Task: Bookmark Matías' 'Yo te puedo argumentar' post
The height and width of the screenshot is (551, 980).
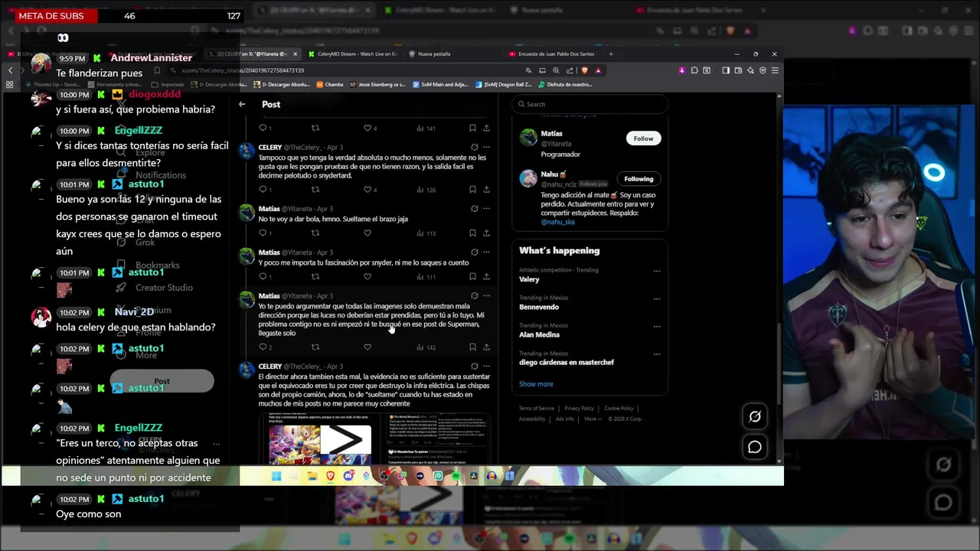Action: 472,347
